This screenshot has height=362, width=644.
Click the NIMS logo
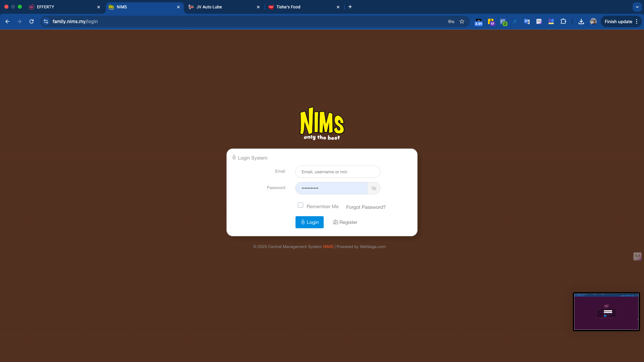pos(322,123)
